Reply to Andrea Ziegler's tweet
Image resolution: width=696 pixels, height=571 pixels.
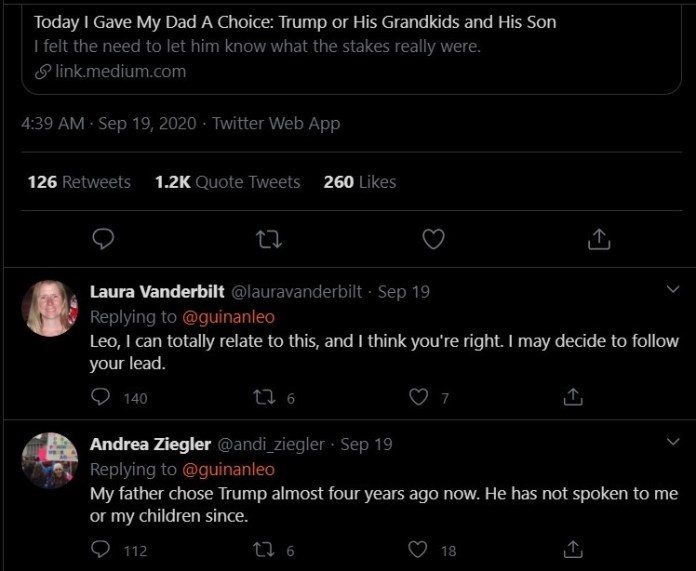(x=100, y=549)
